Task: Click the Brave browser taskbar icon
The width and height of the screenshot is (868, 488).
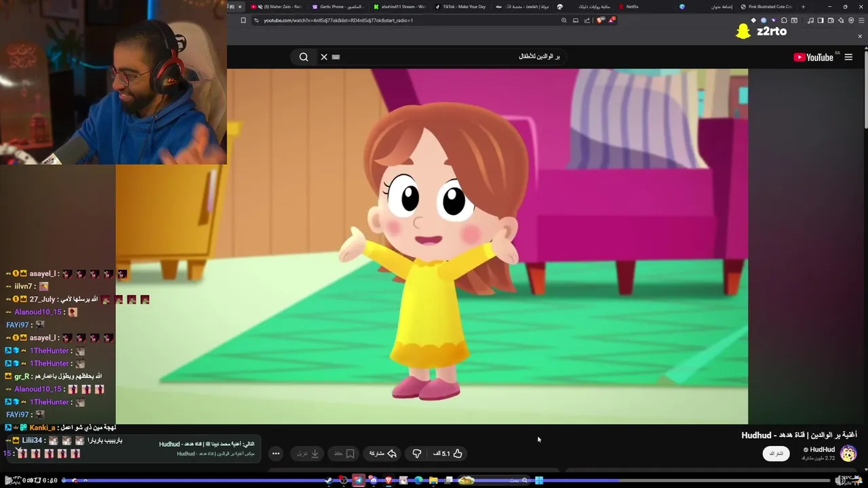Action: click(389, 481)
